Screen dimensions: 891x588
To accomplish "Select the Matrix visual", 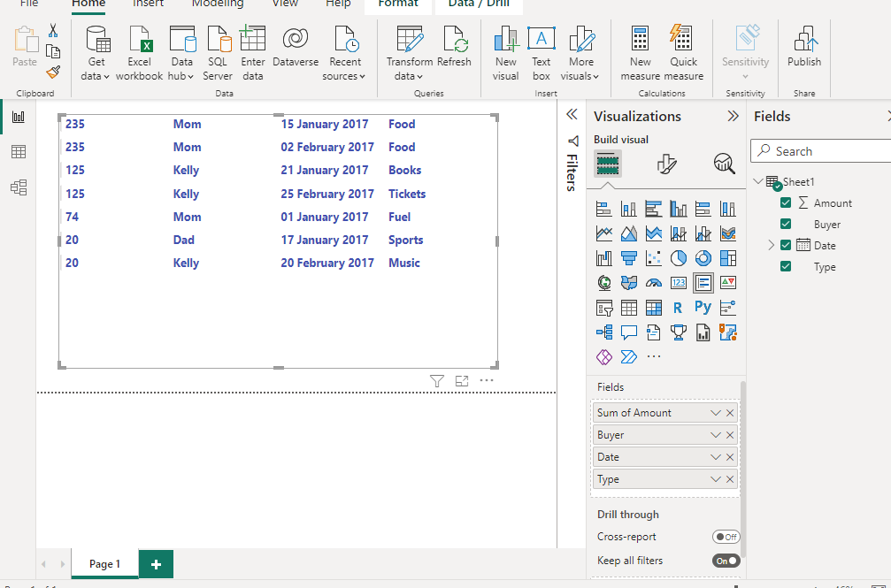I will pyautogui.click(x=654, y=308).
